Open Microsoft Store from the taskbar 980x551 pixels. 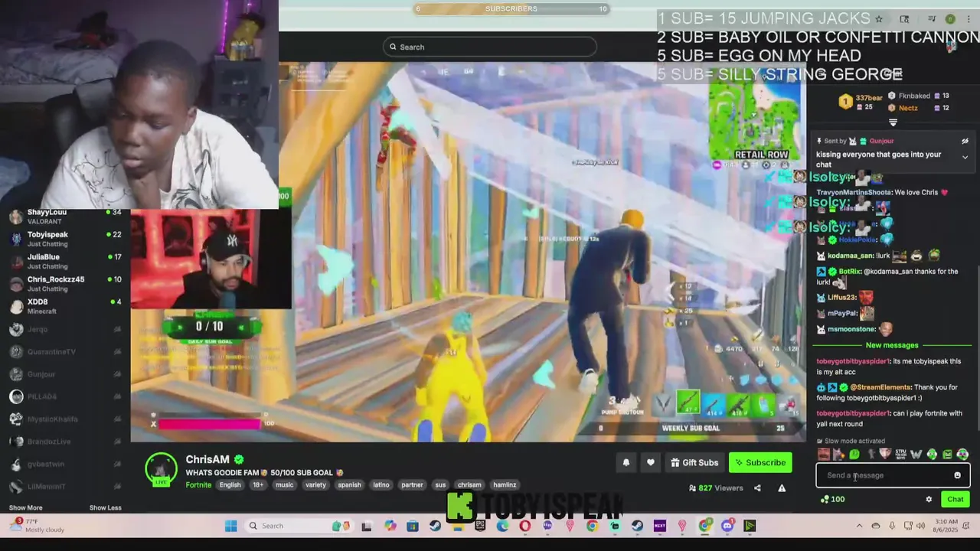click(413, 526)
